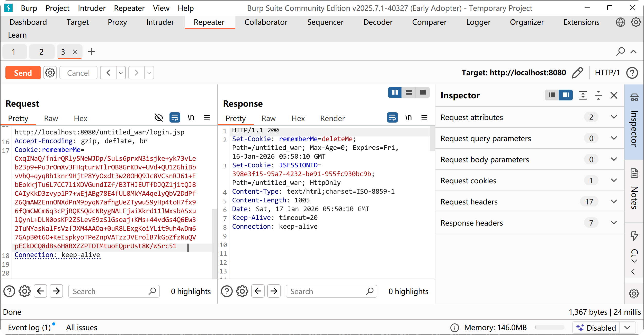This screenshot has height=335, width=644.
Task: Switch Response view to Render
Action: (x=332, y=118)
